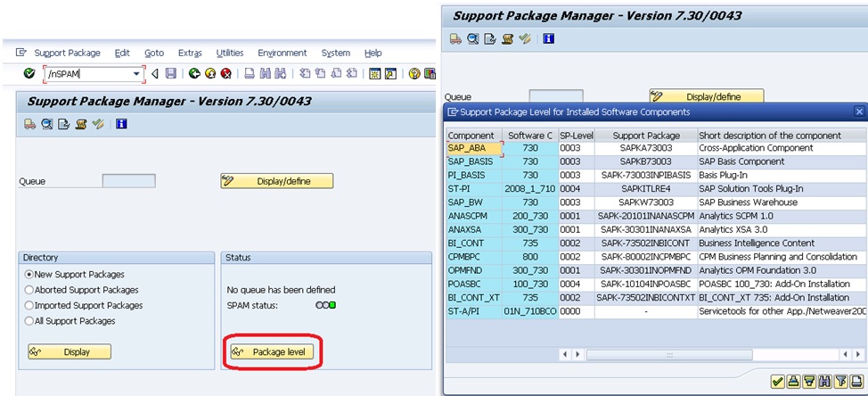
Task: Click the Component column header
Action: [474, 136]
